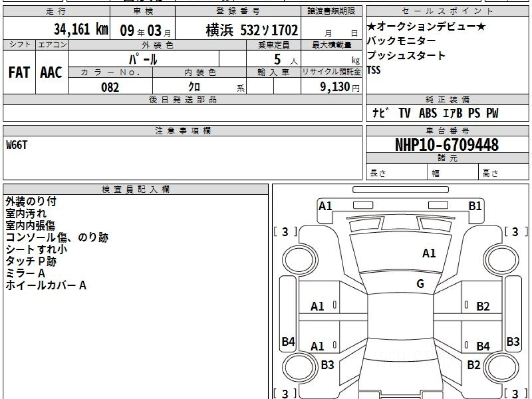Click interior color value クロ

(x=194, y=87)
